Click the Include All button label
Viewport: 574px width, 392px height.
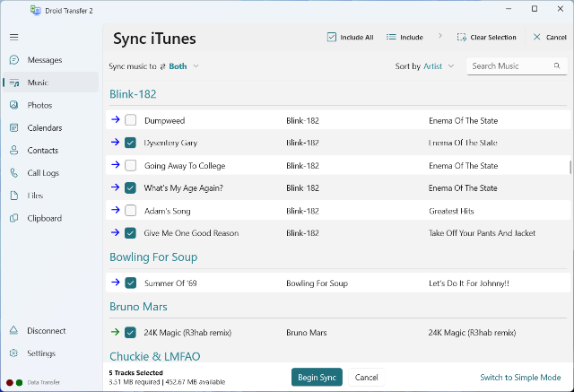click(x=357, y=38)
